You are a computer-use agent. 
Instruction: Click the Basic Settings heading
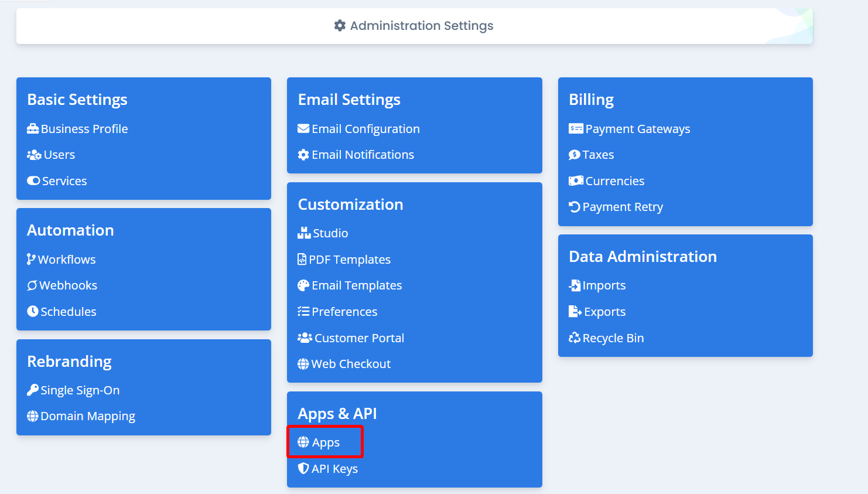click(77, 100)
